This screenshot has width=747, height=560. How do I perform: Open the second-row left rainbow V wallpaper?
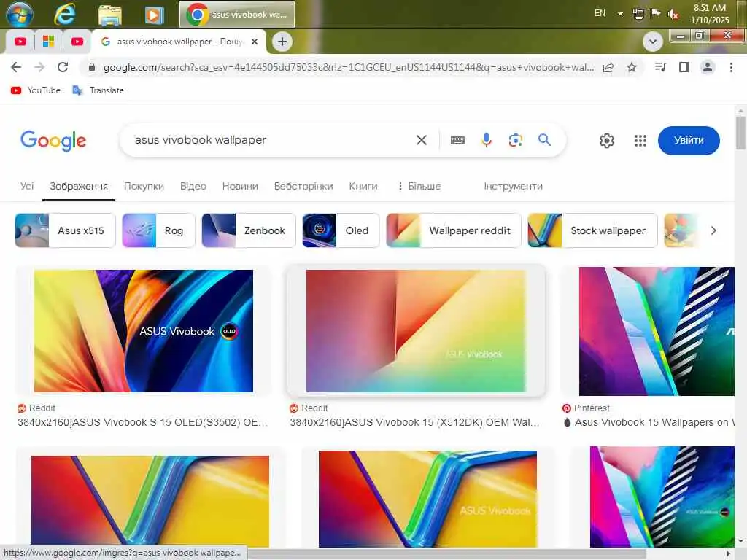click(x=150, y=500)
